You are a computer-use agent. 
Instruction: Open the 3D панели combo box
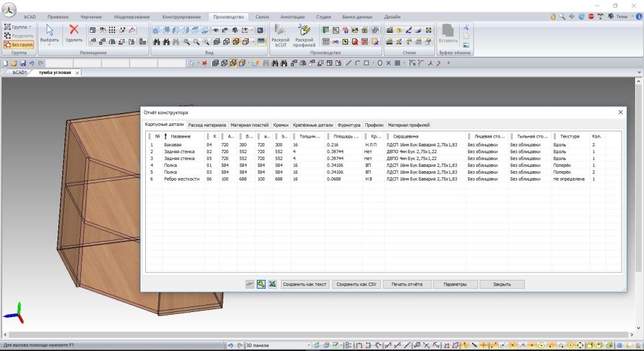coord(278,346)
